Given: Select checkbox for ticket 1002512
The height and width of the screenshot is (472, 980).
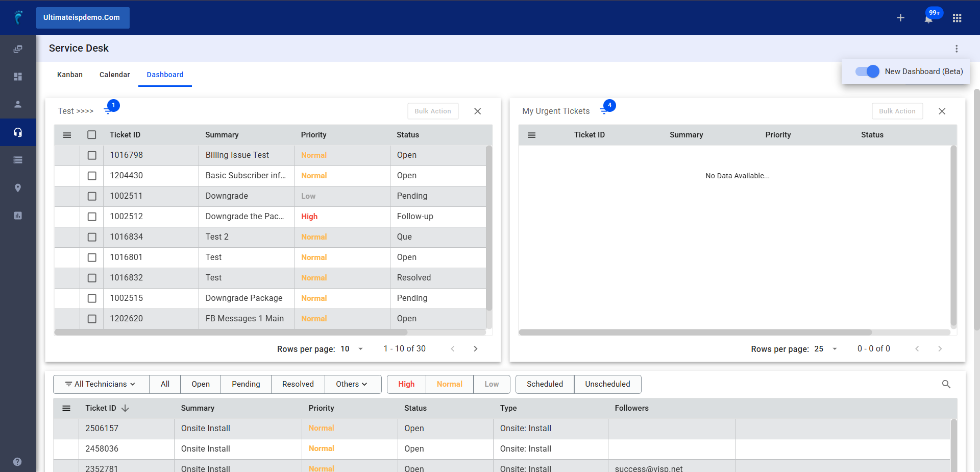Looking at the screenshot, I should [x=92, y=217].
